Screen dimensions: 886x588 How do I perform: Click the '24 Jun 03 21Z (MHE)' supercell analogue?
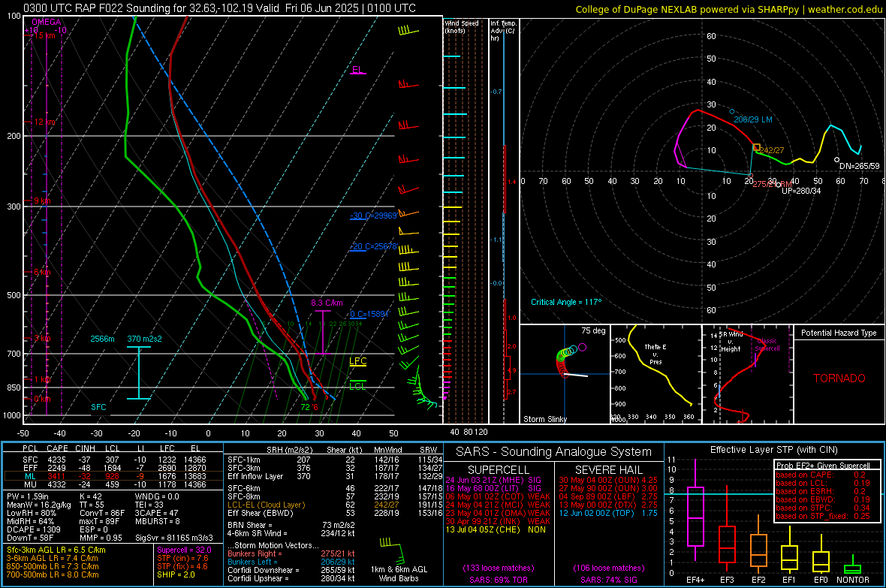tap(484, 480)
